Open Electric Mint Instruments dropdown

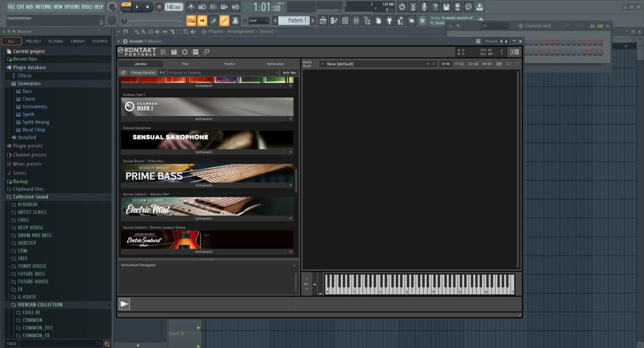click(x=291, y=218)
